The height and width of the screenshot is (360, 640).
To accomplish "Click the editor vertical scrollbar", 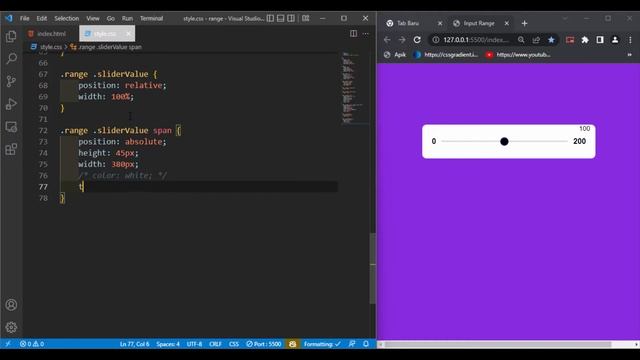I will 373,268.
